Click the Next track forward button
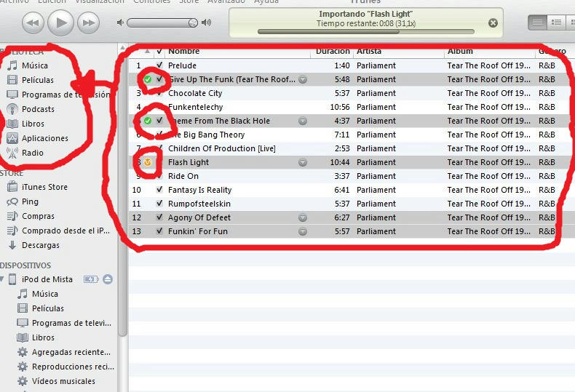The width and height of the screenshot is (575, 392). tap(88, 23)
